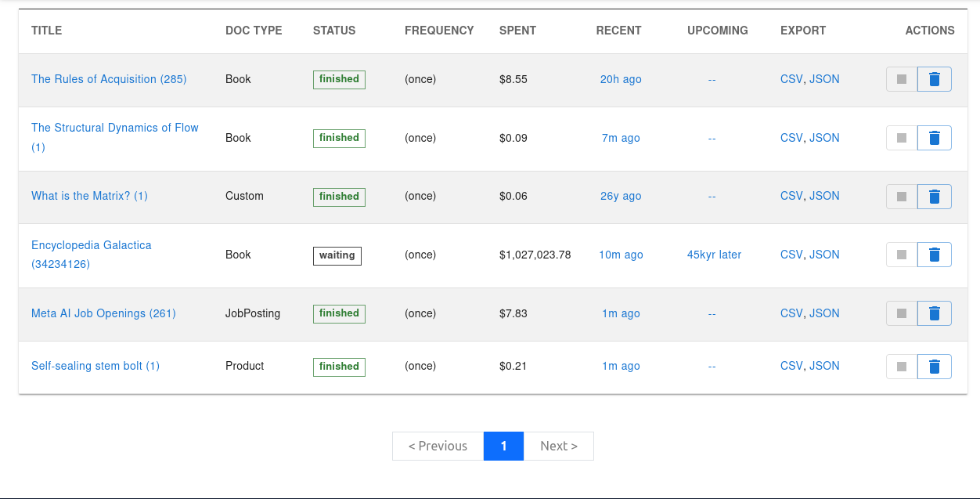Viewport: 980px width, 499px height.
Task: Stop "The Rules of Acquisition" job
Action: [900, 78]
